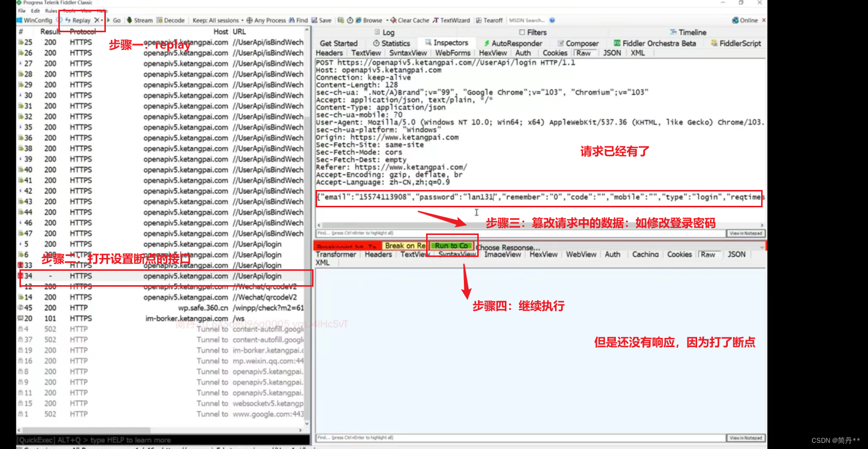Open the Edit menu
868x449 pixels.
click(35, 11)
